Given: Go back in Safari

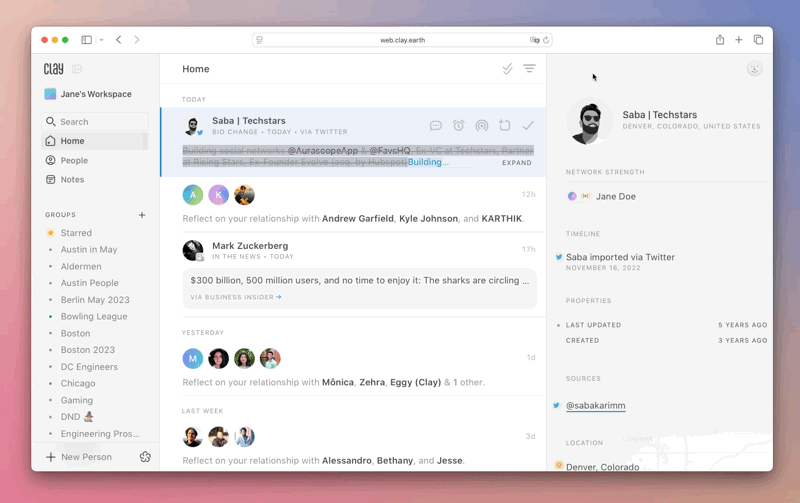Looking at the screenshot, I should click(118, 40).
